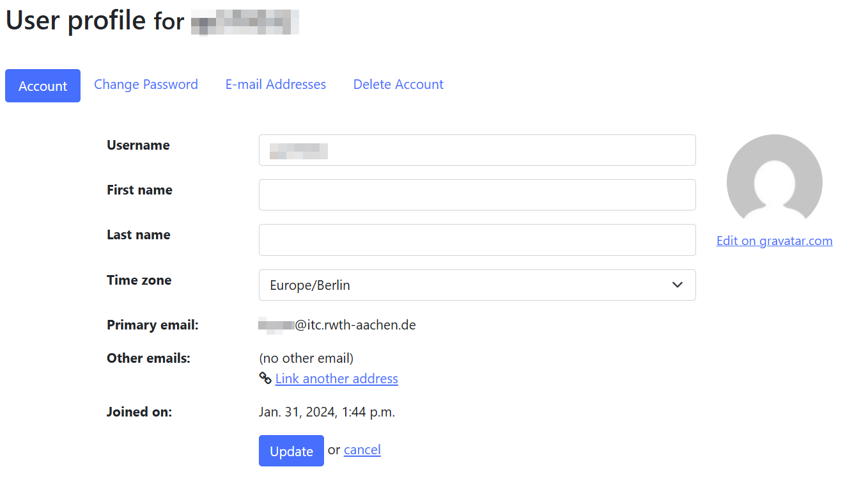Click the chain link icon beside Link another address
Image resolution: width=868 pixels, height=492 pixels.
(x=265, y=378)
